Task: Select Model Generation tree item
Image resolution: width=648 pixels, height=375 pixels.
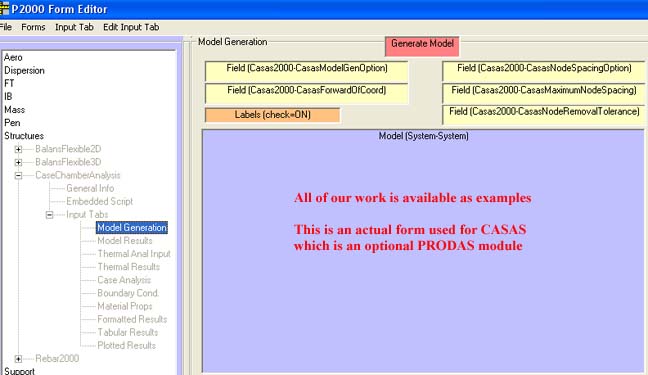Action: click(132, 228)
